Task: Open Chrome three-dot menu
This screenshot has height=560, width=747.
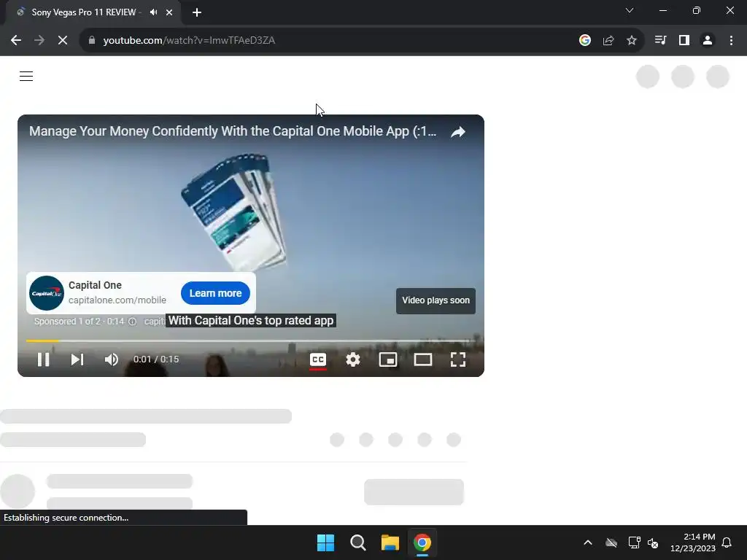Action: [731, 41]
